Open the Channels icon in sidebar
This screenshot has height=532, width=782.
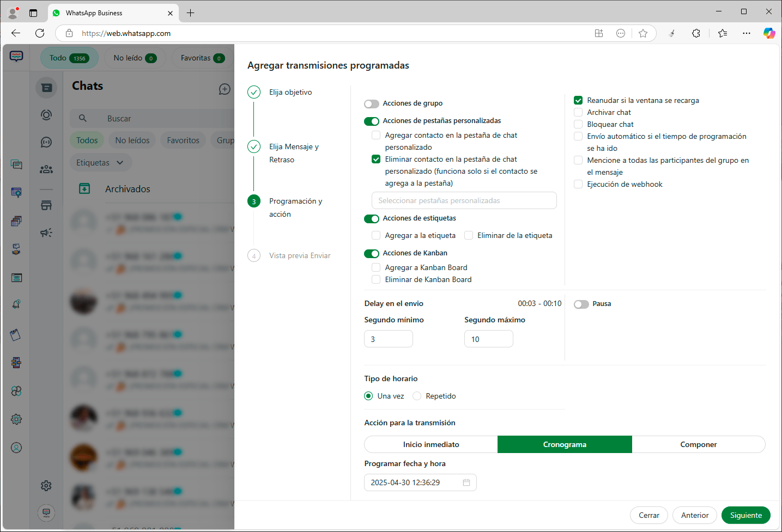click(x=46, y=142)
